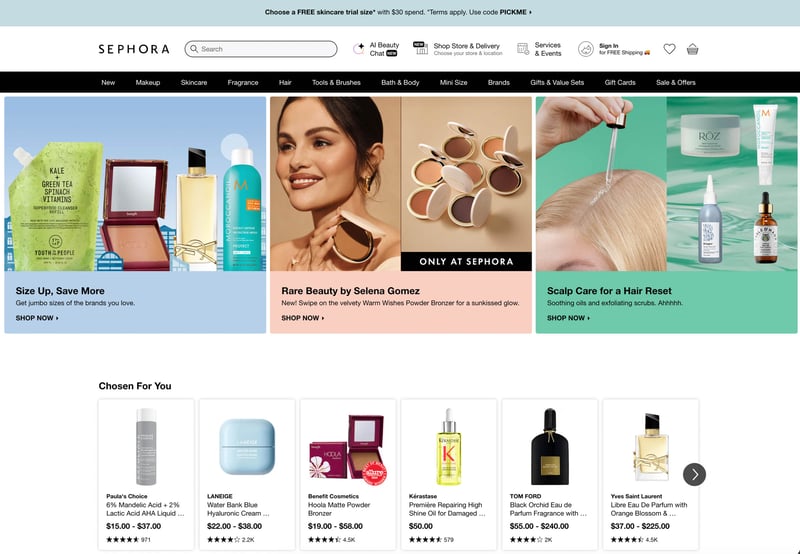Click the AI Beauty Chat sparkle icon

359,49
